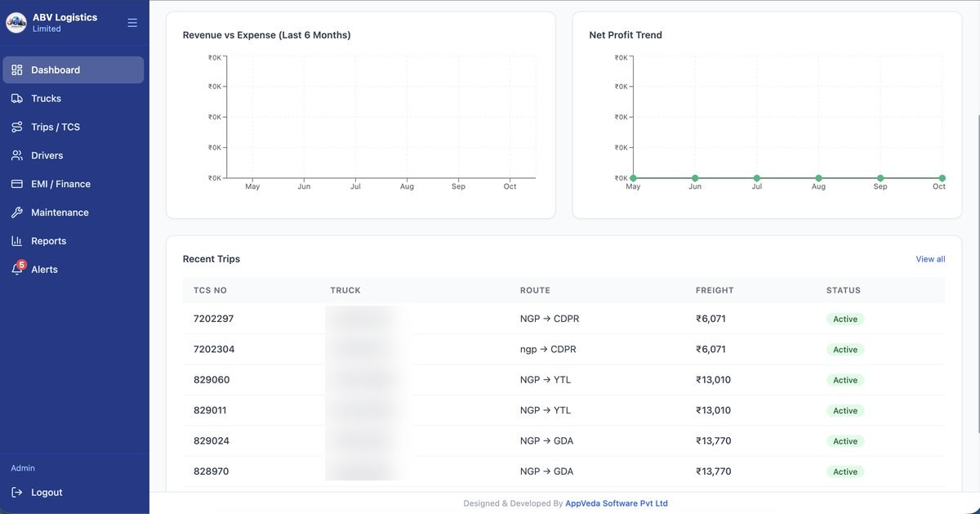980x514 pixels.
Task: Click the Active status badge for 7202297
Action: click(845, 319)
